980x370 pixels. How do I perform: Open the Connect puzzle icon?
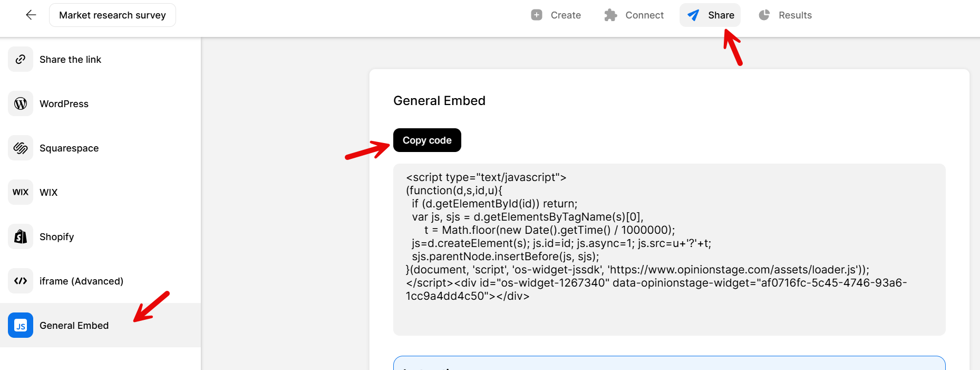coord(611,15)
